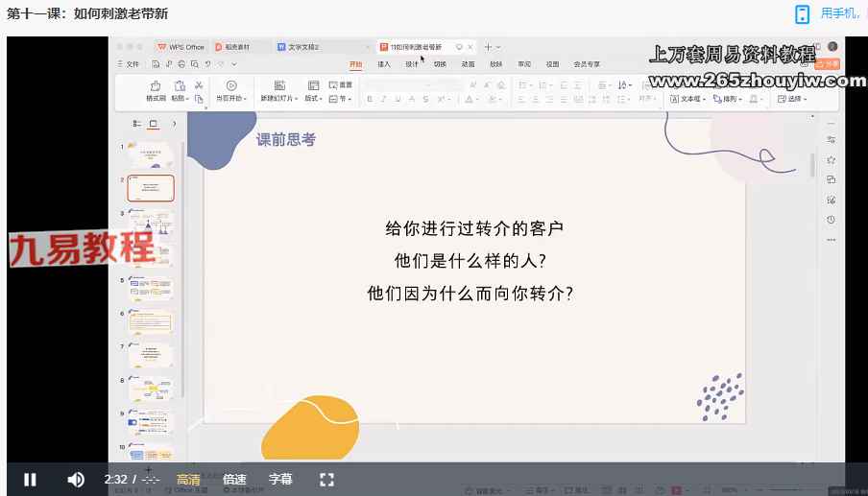Open the 文件 menu
The width and height of the screenshot is (868, 496).
[x=131, y=64]
